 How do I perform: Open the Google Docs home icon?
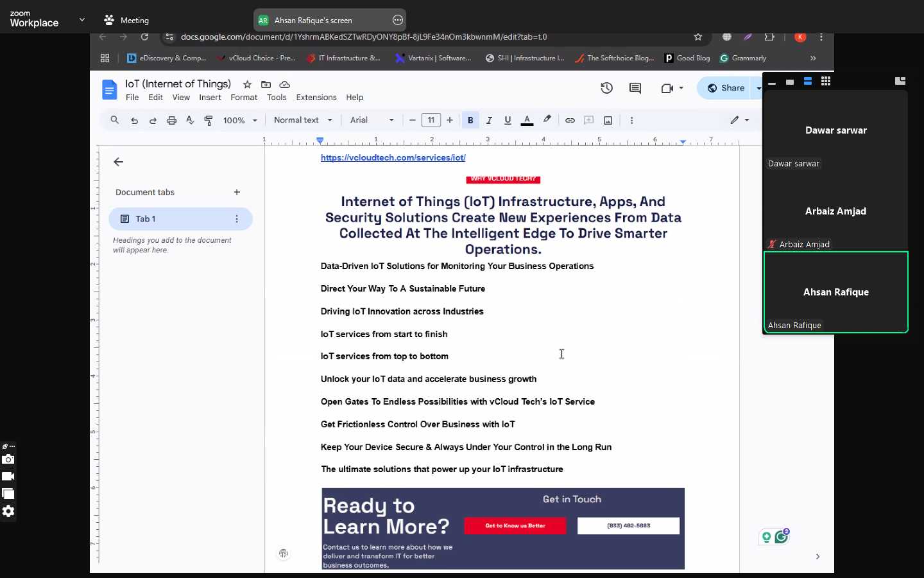pyautogui.click(x=110, y=90)
